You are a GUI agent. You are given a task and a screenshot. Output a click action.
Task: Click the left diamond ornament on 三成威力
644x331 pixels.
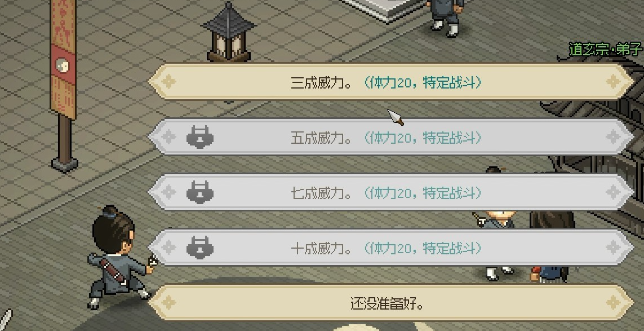(168, 82)
